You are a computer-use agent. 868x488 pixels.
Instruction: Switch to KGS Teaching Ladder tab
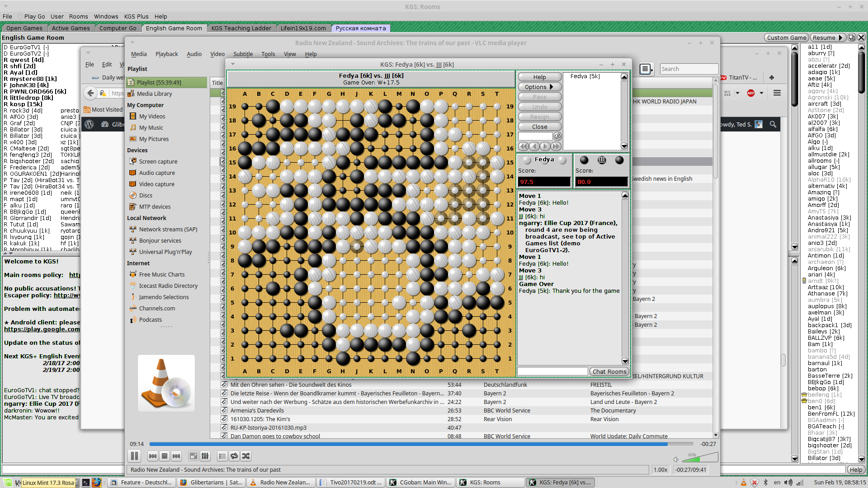241,28
